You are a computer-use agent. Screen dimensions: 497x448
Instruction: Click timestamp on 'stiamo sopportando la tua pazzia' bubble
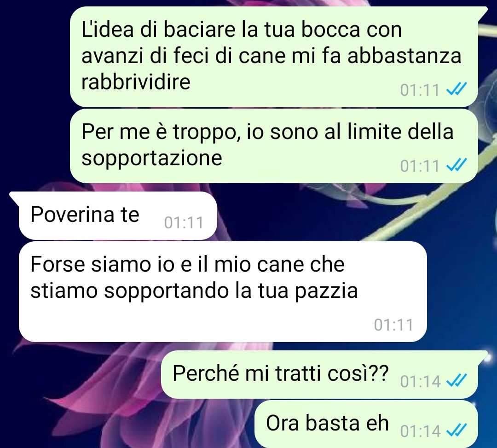point(393,325)
